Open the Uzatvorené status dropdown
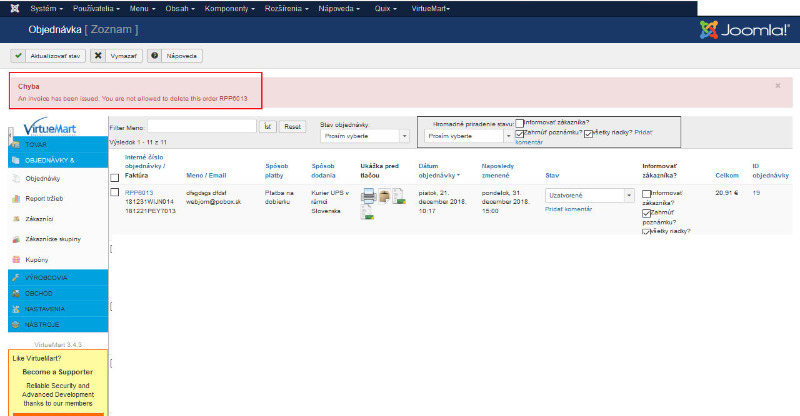Image resolution: width=800 pixels, height=416 pixels. coord(589,195)
